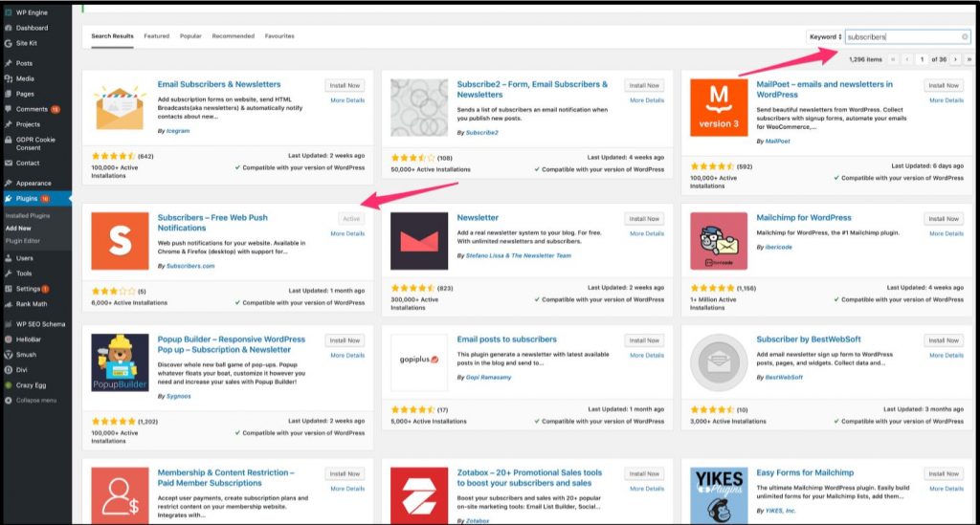Click the Subscribers orange S thumbnail
The image size is (980, 525).
pos(120,241)
